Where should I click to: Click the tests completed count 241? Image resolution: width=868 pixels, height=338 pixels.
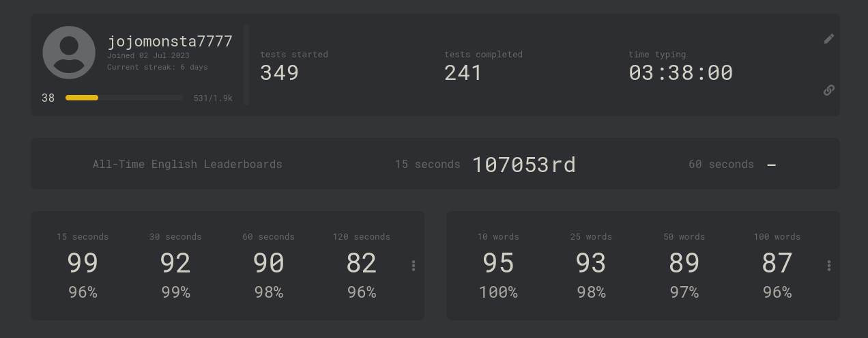463,72
